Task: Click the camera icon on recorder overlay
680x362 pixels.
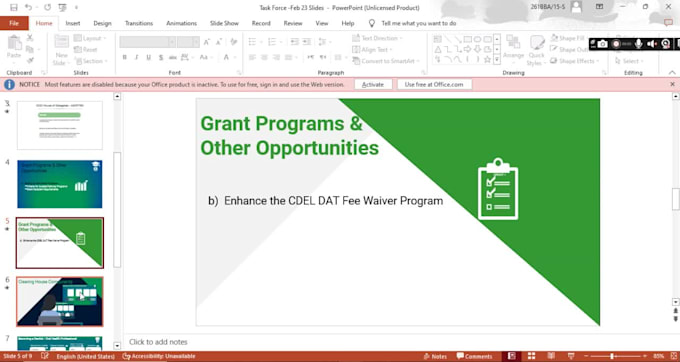Action: click(x=602, y=44)
